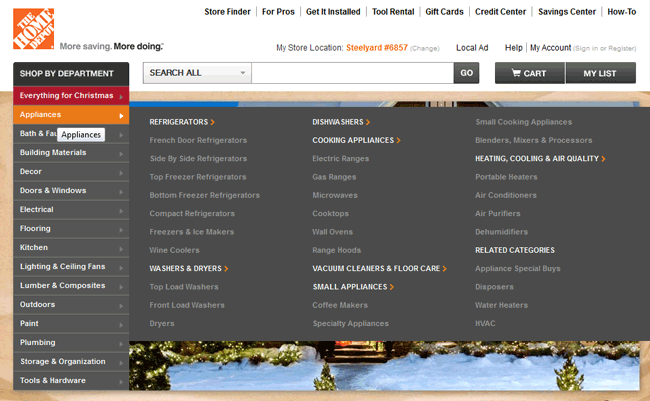Open Storage & Organization department
Screen dimensions: 650x401
pyautogui.click(x=71, y=362)
